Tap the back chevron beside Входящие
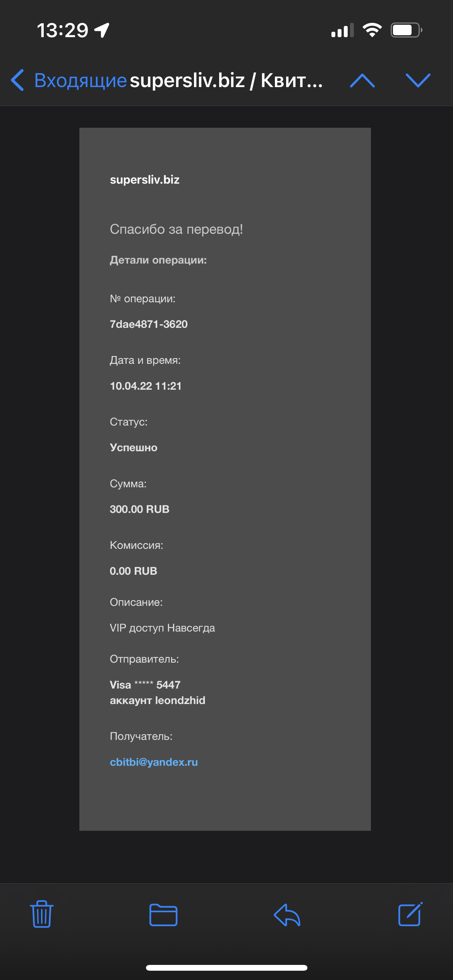 tap(17, 80)
